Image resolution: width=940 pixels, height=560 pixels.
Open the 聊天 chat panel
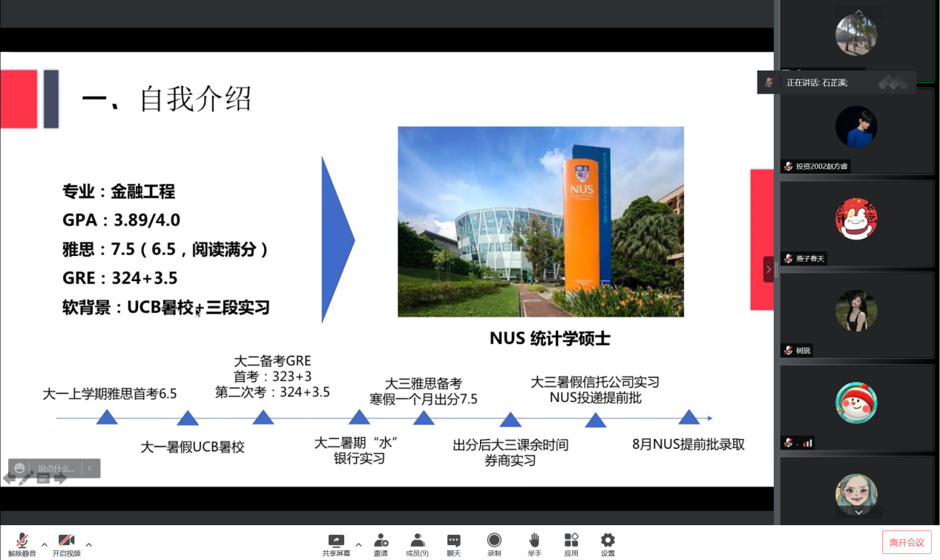coord(453,544)
